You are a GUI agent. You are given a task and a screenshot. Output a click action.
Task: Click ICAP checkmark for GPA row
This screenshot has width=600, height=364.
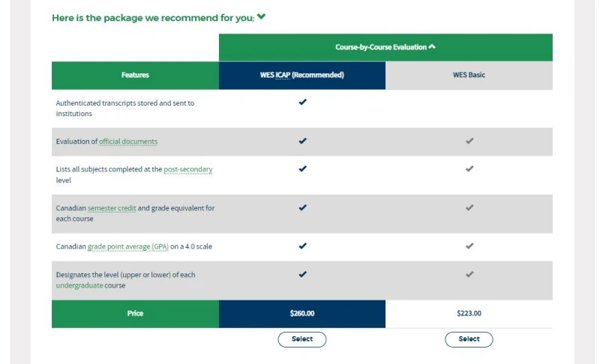click(x=303, y=246)
